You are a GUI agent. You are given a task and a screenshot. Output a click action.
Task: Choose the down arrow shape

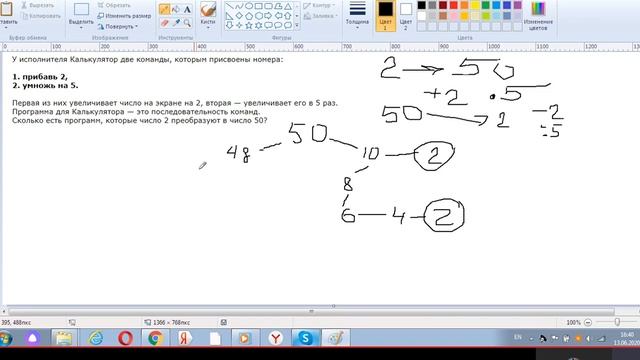pyautogui.click(x=229, y=25)
